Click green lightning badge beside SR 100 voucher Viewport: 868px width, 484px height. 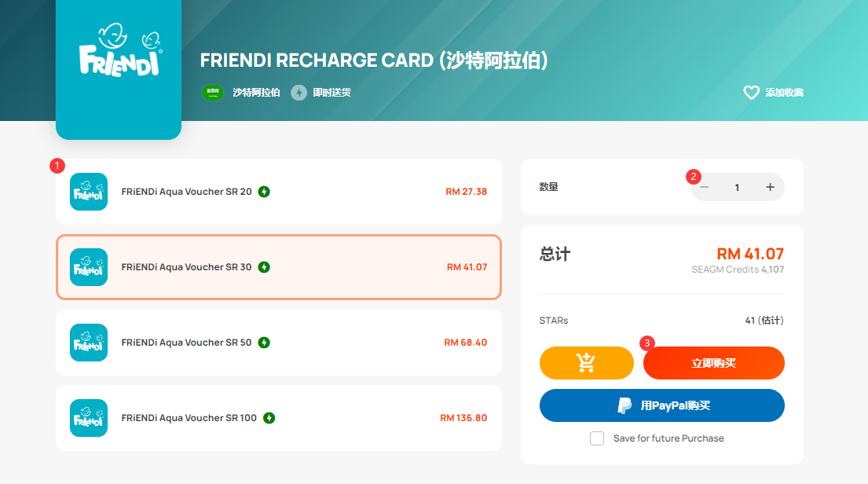(269, 418)
